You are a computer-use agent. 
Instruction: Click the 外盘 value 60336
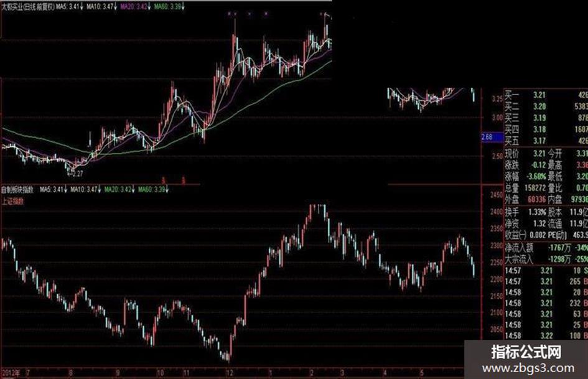(x=536, y=199)
